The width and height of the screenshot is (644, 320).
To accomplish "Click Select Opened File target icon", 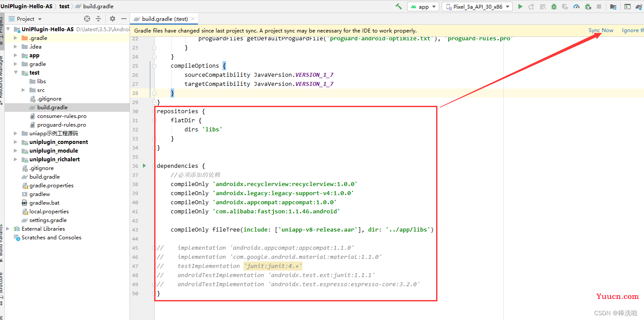I will pos(87,19).
